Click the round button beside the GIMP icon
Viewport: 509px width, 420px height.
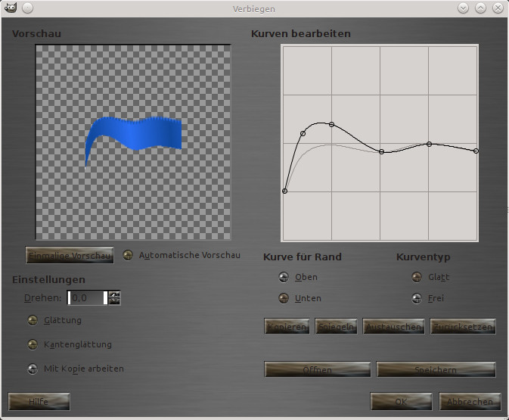coord(27,8)
